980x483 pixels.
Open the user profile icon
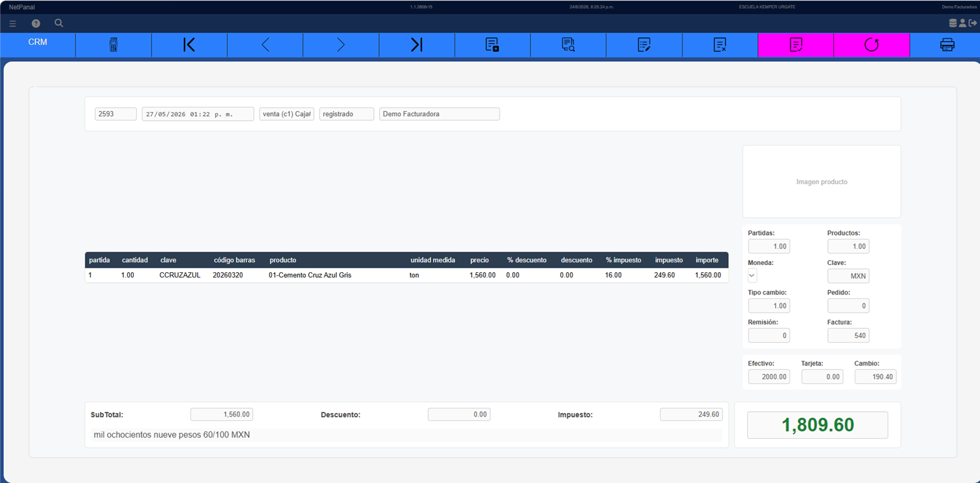962,23
